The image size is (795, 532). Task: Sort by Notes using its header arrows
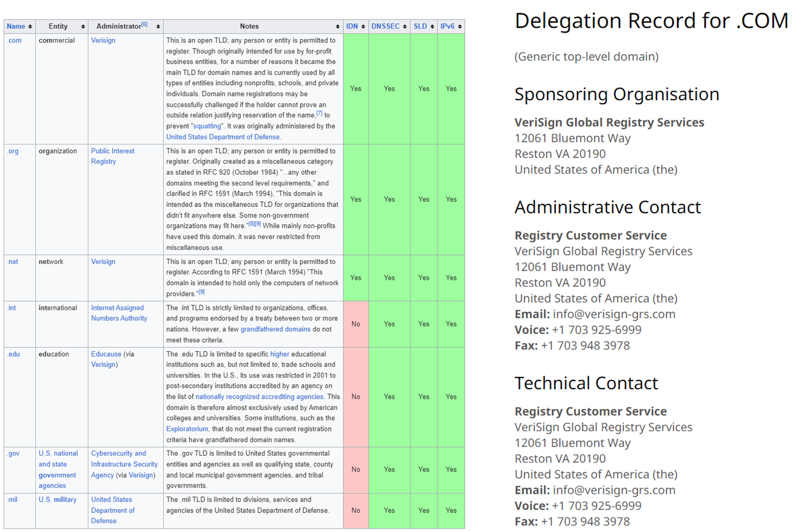[x=338, y=27]
